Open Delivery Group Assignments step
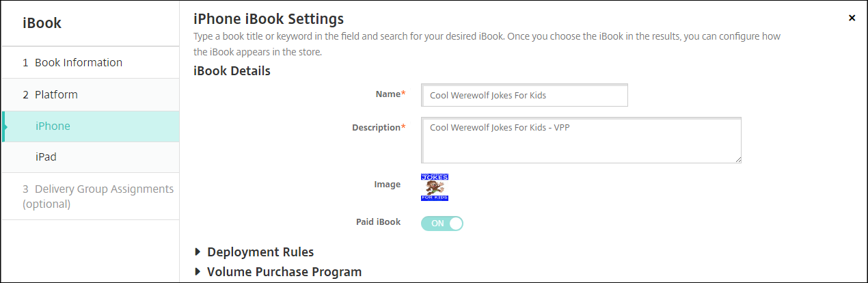The height and width of the screenshot is (283, 868). point(98,196)
